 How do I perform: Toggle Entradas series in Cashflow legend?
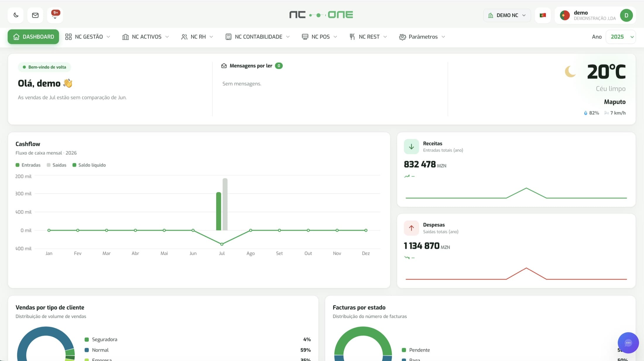point(28,165)
